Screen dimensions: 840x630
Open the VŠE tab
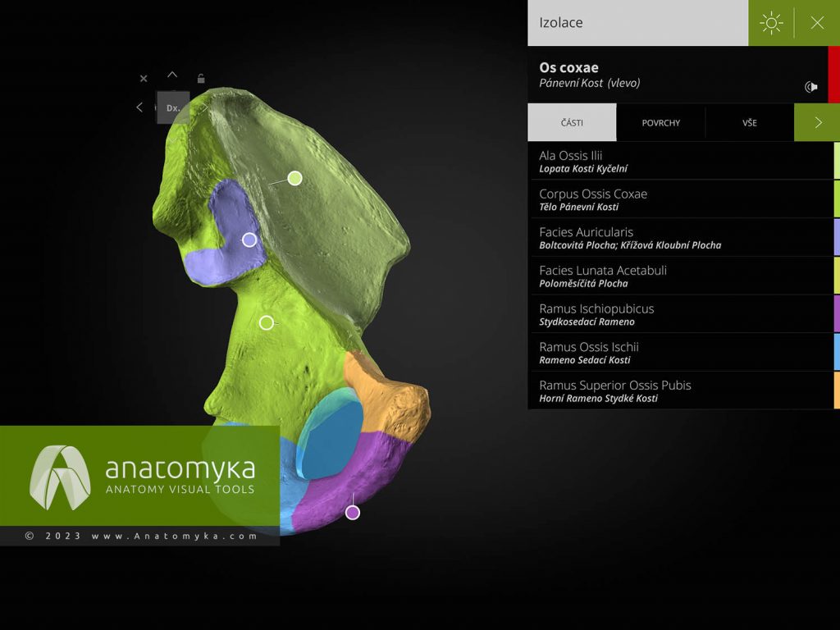click(748, 121)
